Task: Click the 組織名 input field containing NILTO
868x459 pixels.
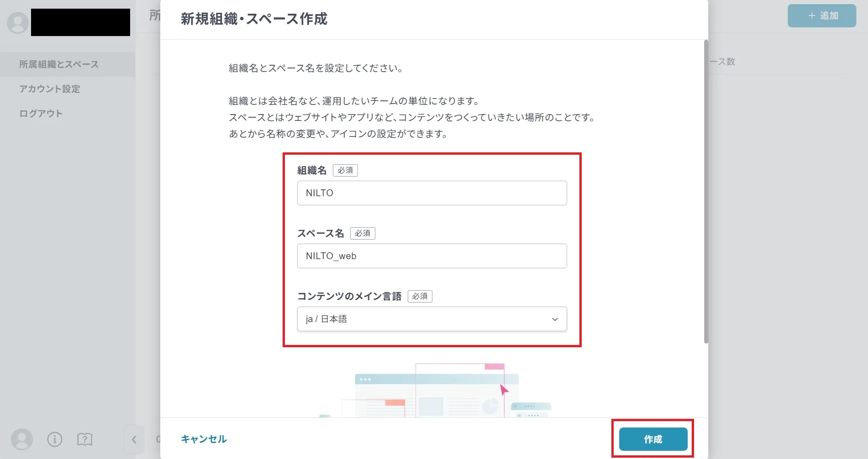Action: (432, 193)
